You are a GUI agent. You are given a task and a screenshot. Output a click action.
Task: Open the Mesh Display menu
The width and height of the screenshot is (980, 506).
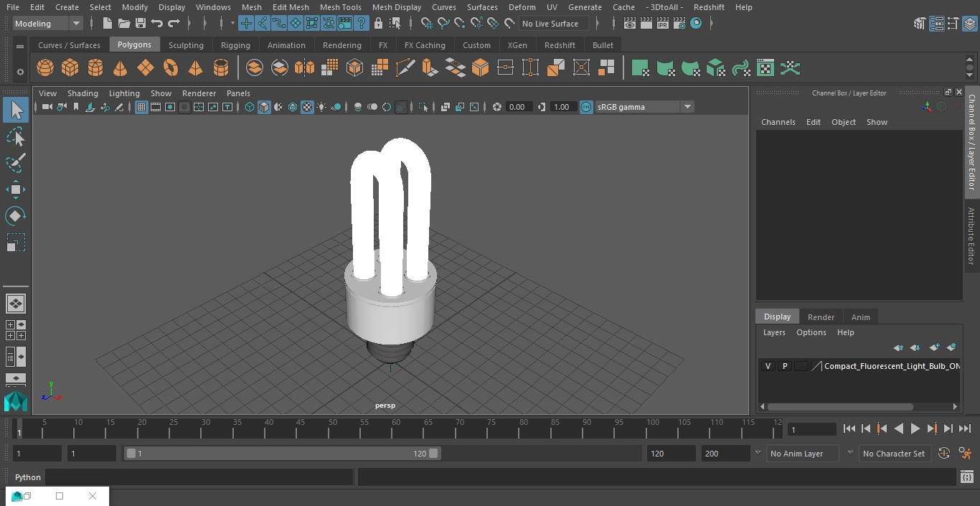[x=396, y=7]
